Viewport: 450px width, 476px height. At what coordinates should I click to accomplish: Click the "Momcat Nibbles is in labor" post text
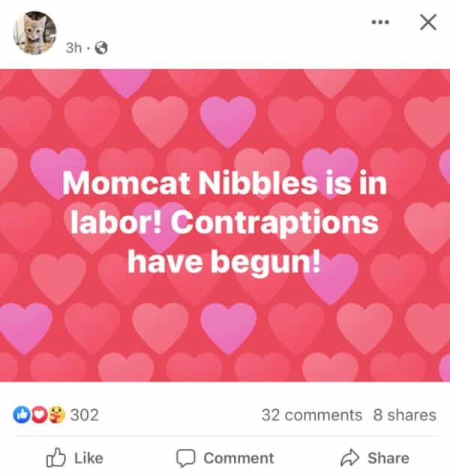coord(225,182)
